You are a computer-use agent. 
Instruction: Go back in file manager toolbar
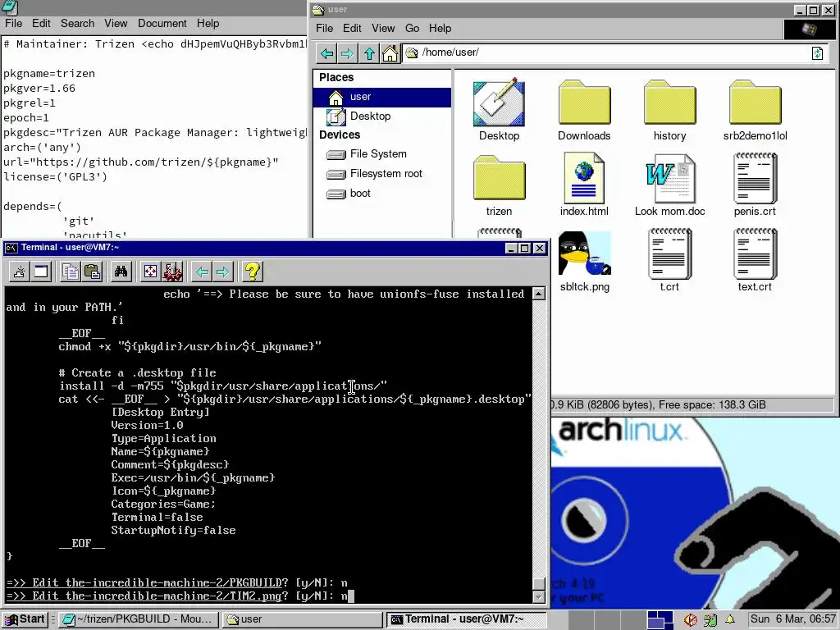point(326,53)
